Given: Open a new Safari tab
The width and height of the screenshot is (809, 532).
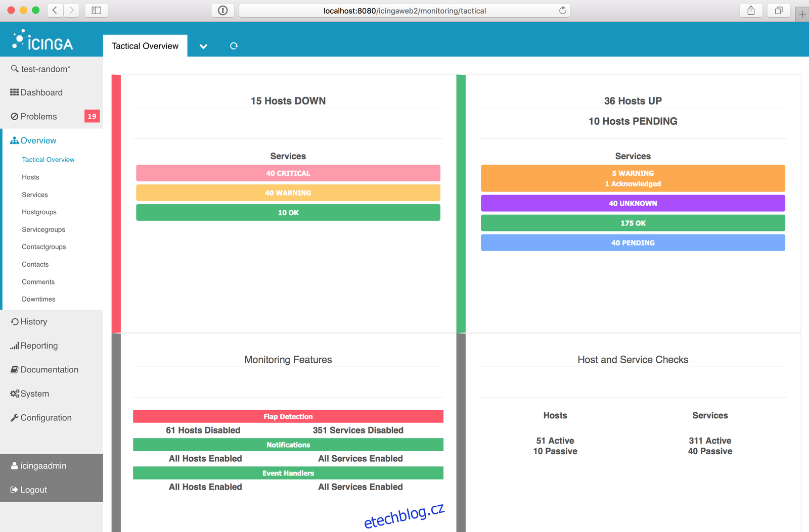Looking at the screenshot, I should [x=802, y=14].
